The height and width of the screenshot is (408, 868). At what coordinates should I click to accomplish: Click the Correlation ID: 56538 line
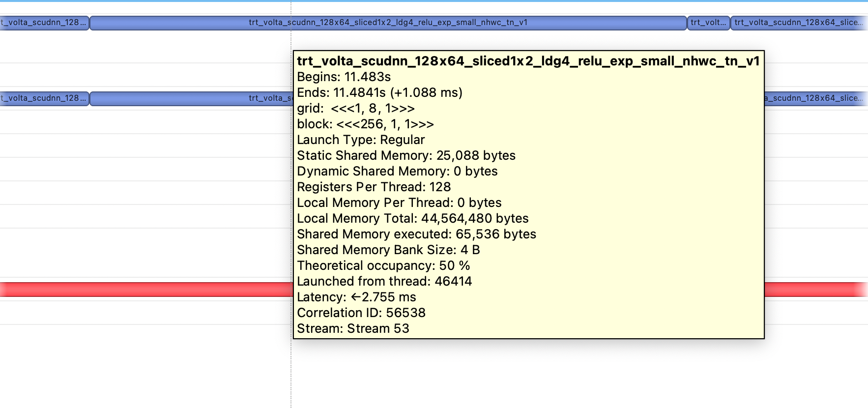pyautogui.click(x=361, y=313)
